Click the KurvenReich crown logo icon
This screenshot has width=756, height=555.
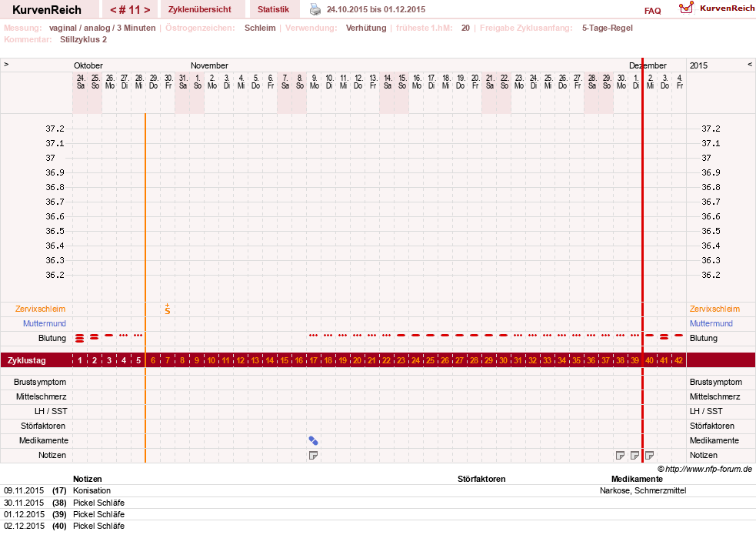tap(686, 8)
